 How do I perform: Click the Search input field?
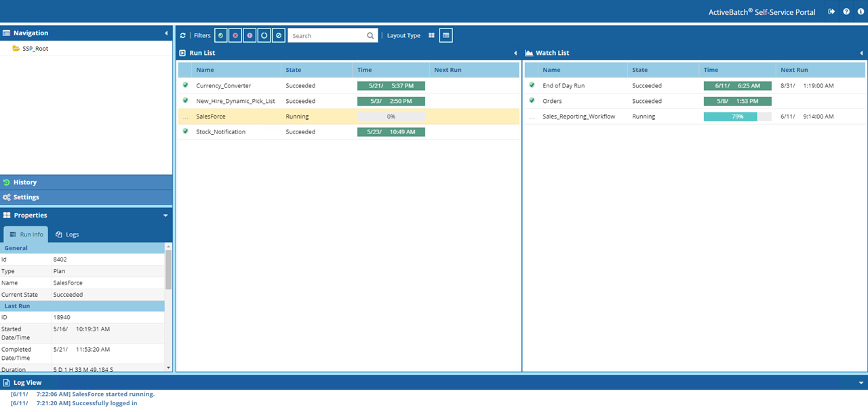(x=325, y=35)
